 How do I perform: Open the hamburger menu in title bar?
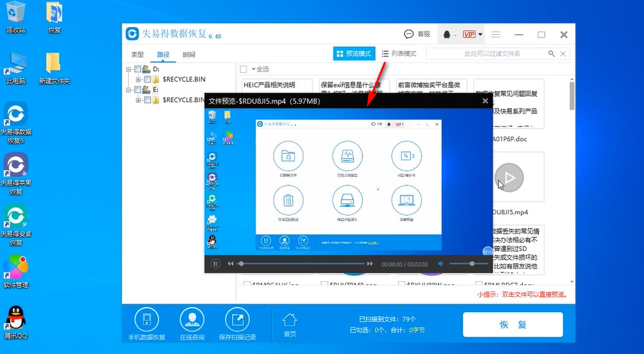(496, 35)
